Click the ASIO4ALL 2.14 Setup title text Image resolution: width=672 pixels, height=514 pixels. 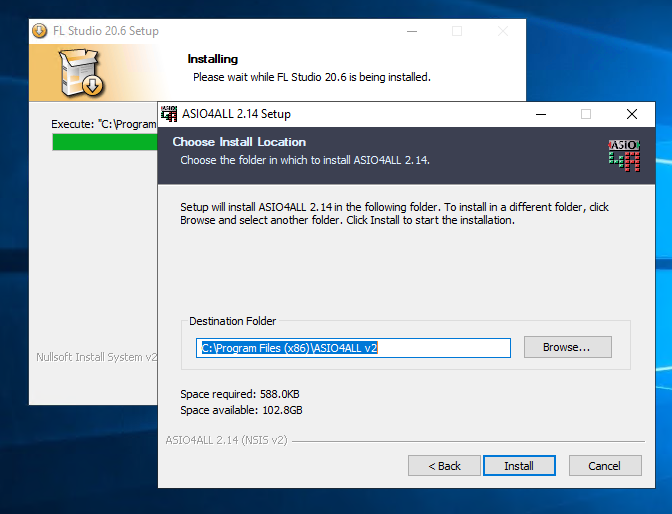coord(236,114)
